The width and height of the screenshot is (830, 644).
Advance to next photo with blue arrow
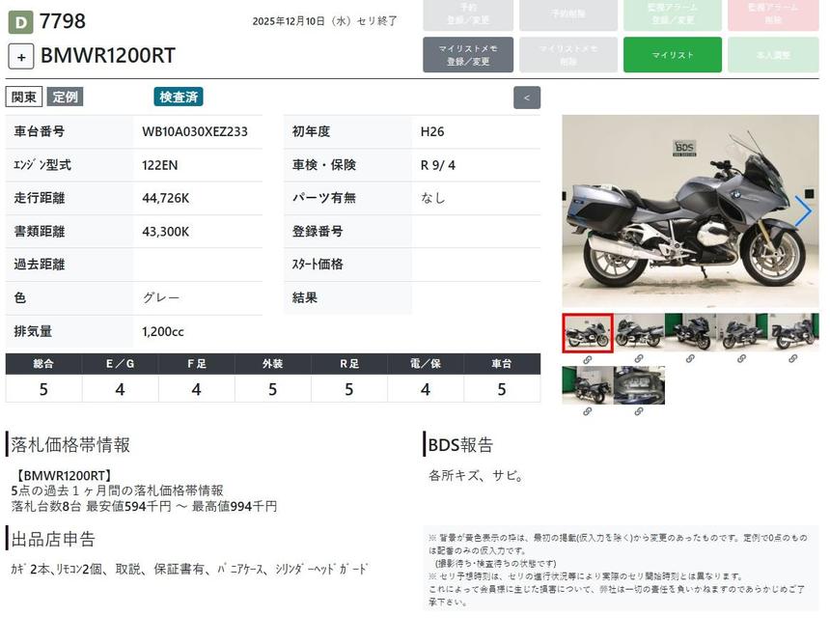click(x=802, y=211)
